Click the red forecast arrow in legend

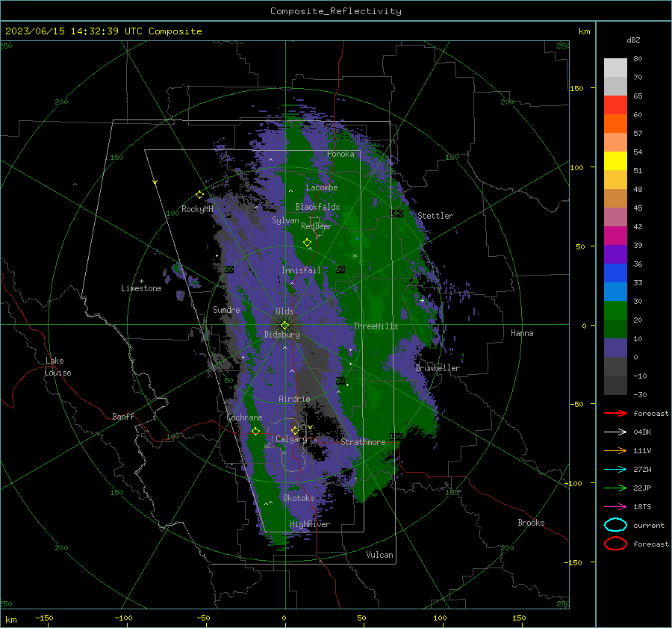615,413
